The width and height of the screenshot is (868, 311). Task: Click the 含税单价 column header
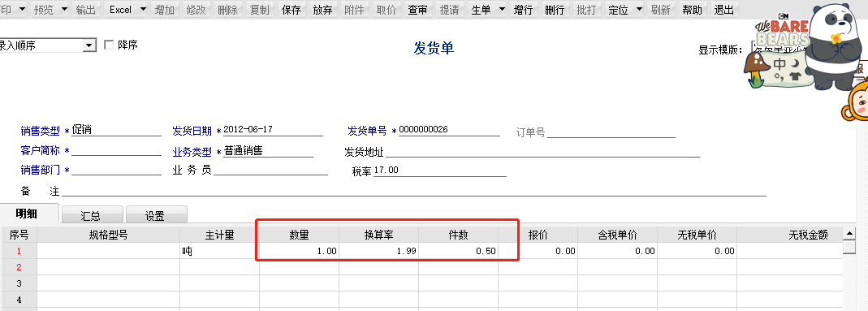(618, 235)
